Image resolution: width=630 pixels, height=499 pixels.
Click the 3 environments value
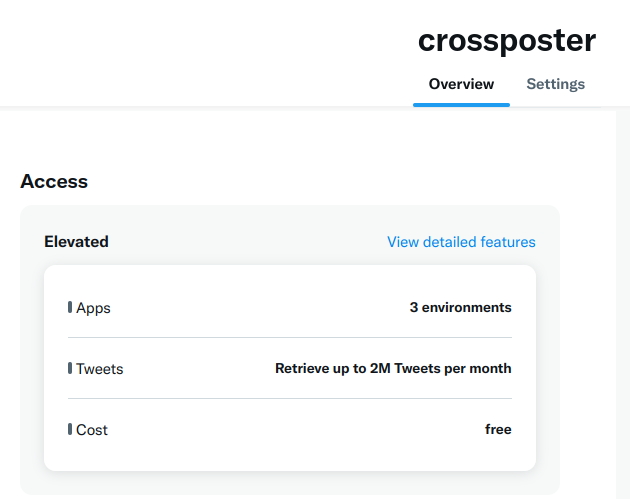pyautogui.click(x=460, y=308)
